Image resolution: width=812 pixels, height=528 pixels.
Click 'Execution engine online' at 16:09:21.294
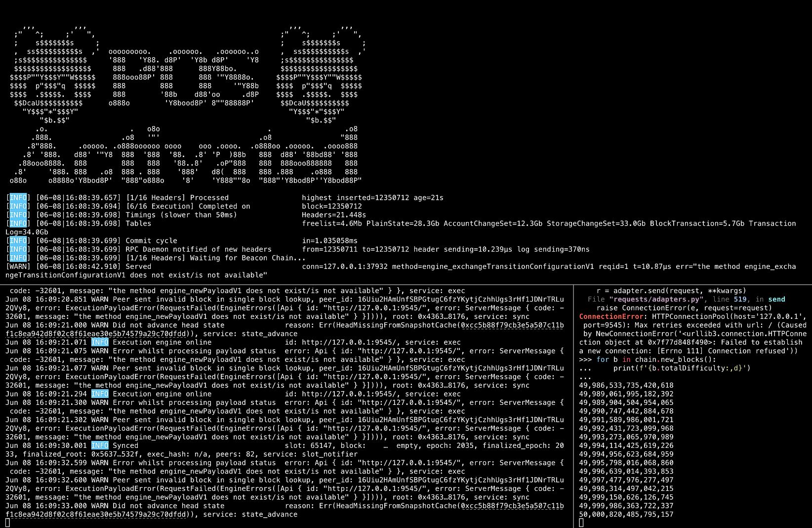(x=162, y=394)
